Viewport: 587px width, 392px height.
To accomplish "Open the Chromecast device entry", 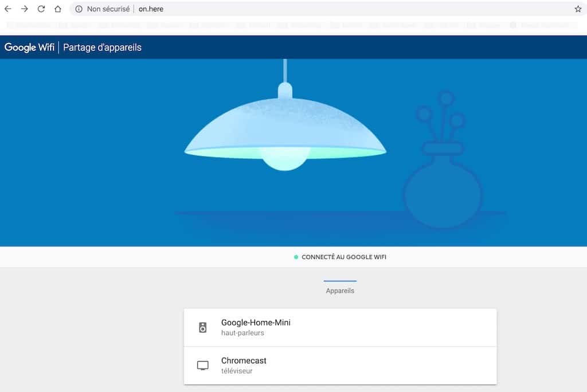I will [x=341, y=366].
